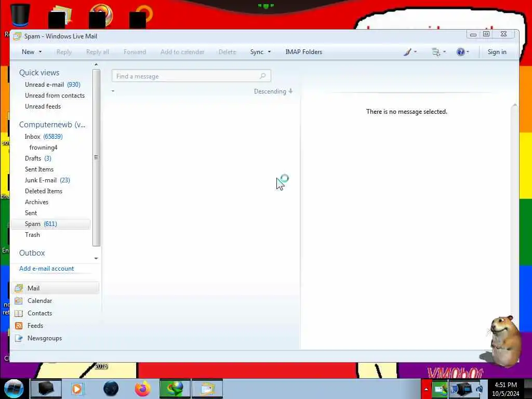This screenshot has width=532, height=399.
Task: Open the Help question mark icon
Action: pyautogui.click(x=460, y=52)
